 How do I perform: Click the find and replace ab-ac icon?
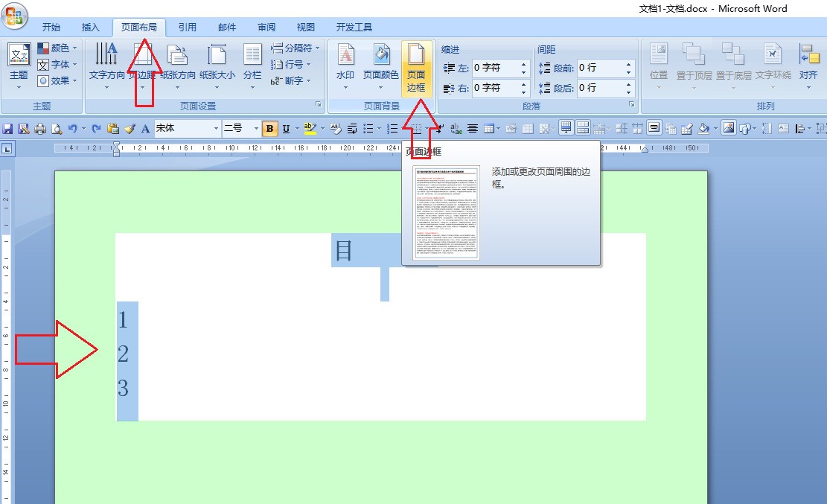(456, 128)
